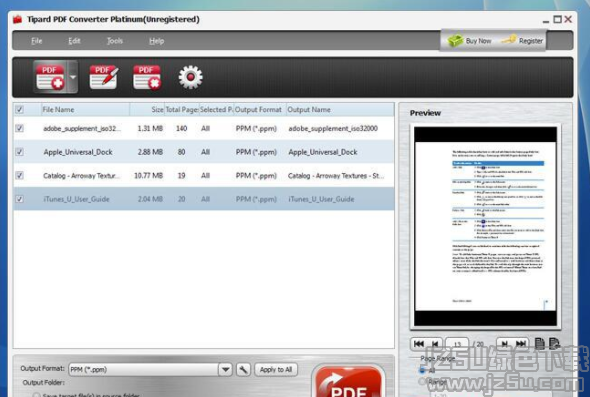Open output settings wrench icon

coord(243,370)
